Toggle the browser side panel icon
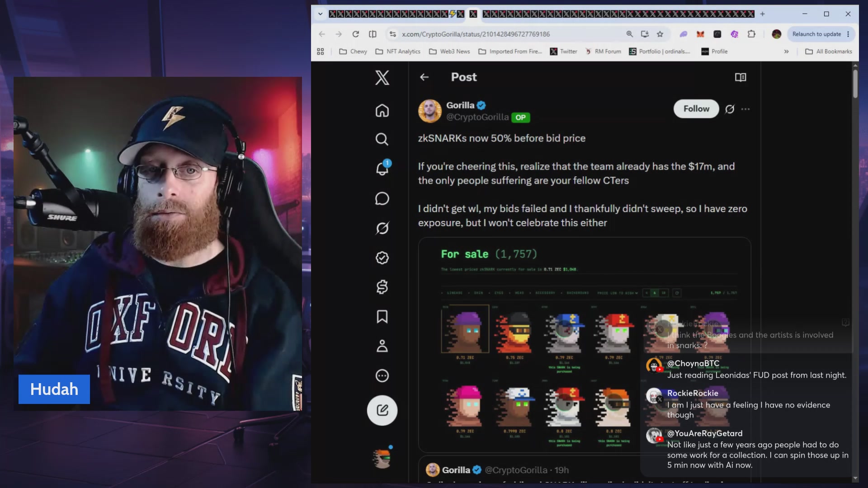The image size is (868, 488). coord(373,34)
